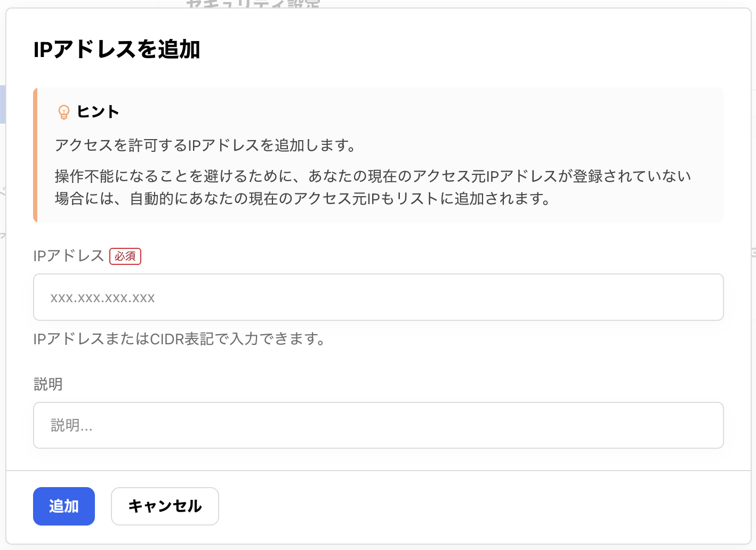Viewport: 756px width, 550px height.
Task: Click into the 説明 text field
Action: 378,425
